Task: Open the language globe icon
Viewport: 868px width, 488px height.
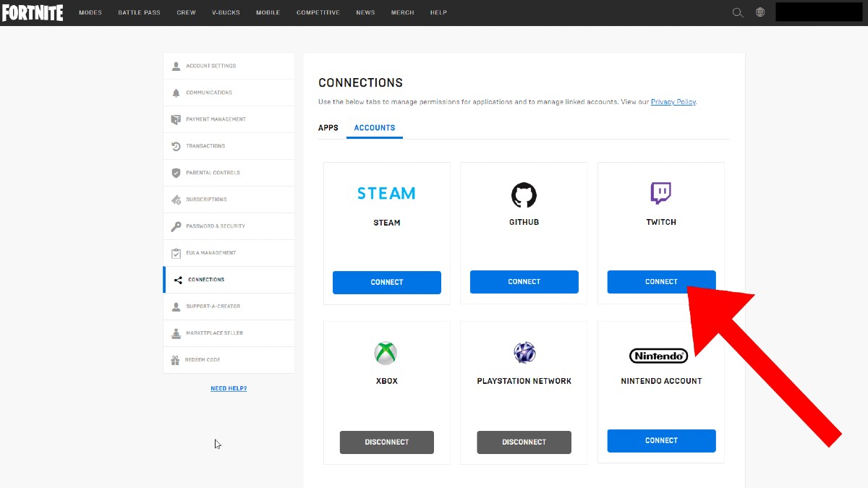Action: click(760, 12)
